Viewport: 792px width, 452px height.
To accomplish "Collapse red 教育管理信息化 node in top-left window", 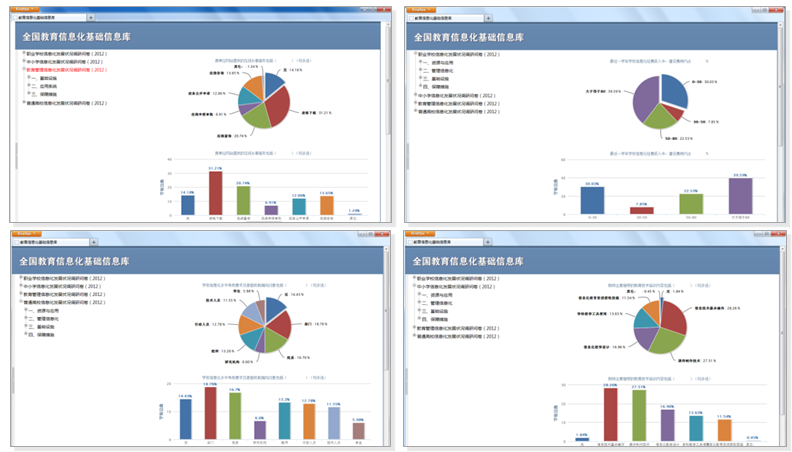I will pyautogui.click(x=24, y=71).
